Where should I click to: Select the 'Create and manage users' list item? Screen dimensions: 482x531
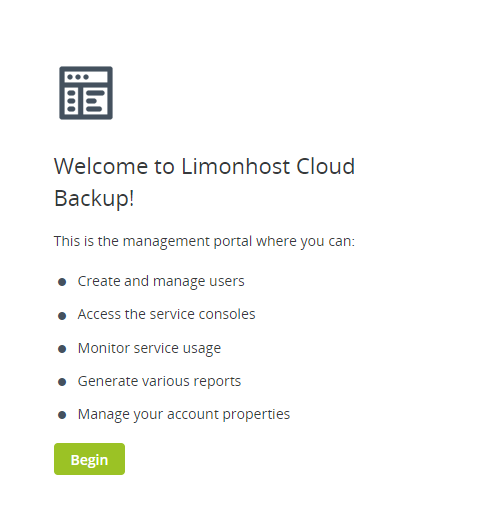[161, 281]
